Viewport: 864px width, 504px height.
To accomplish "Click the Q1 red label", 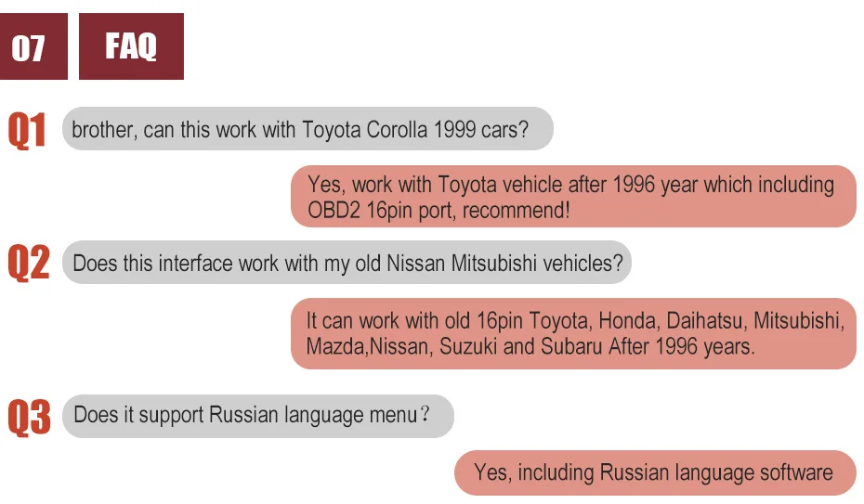I will 27,130.
